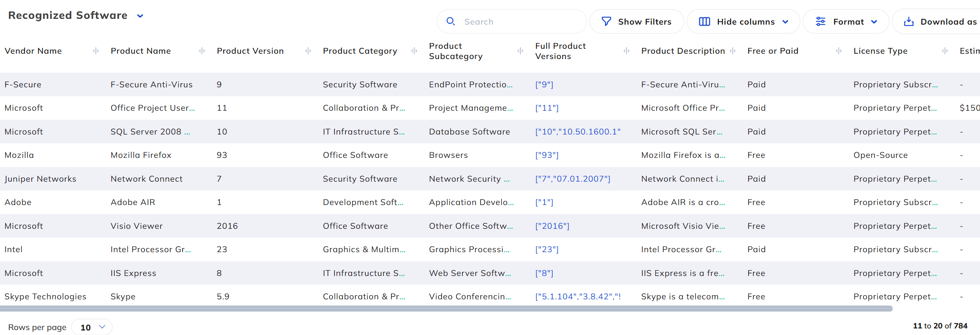Open the ["11"] versions link
The height and width of the screenshot is (335, 980).
[x=547, y=108]
